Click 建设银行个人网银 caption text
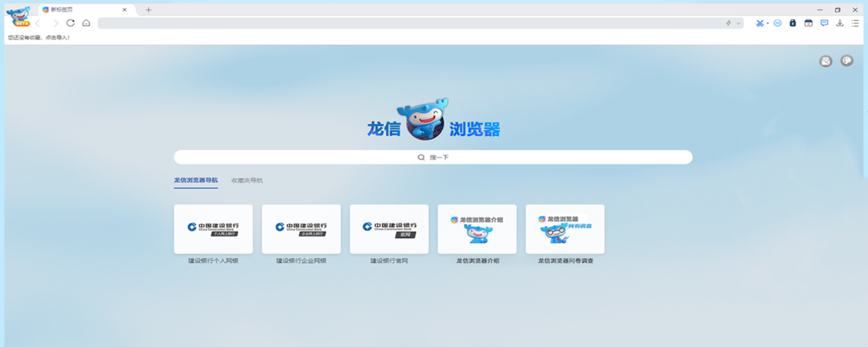This screenshot has width=868, height=347. [214, 260]
